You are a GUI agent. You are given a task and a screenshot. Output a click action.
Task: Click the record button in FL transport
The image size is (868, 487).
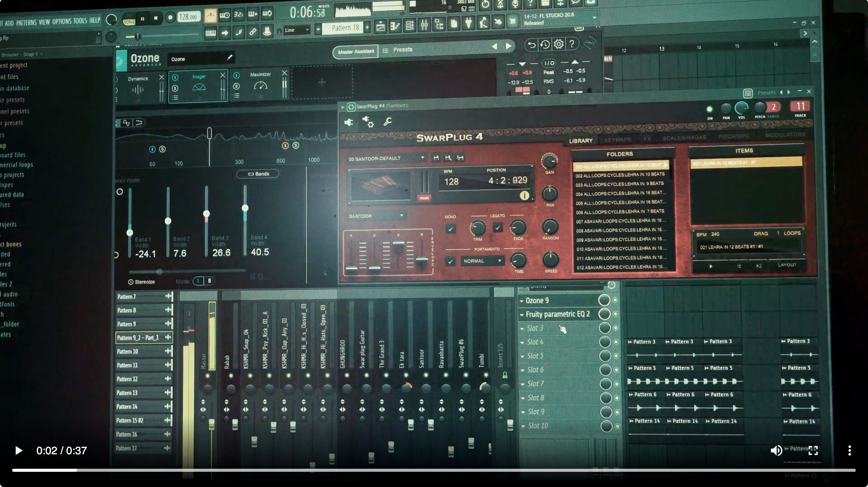pyautogui.click(x=170, y=18)
